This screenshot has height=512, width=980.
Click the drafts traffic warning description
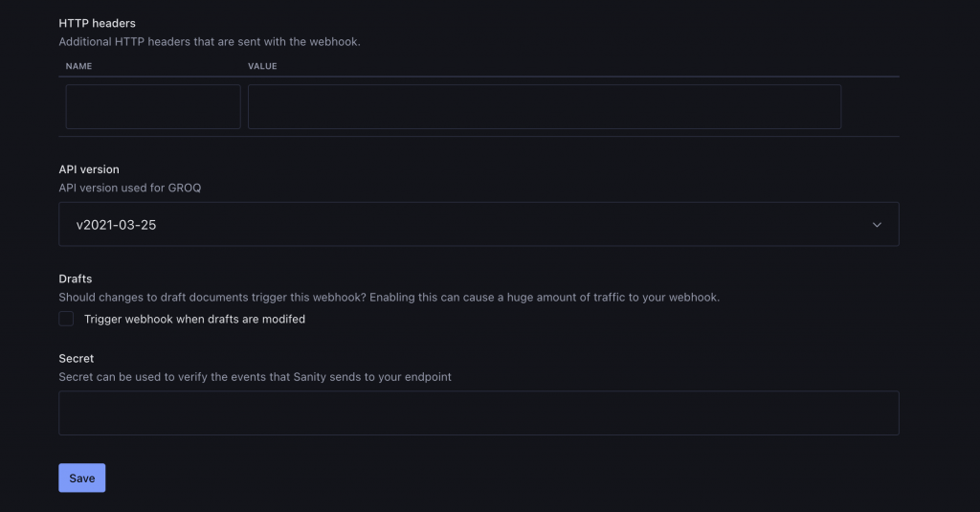click(x=389, y=298)
